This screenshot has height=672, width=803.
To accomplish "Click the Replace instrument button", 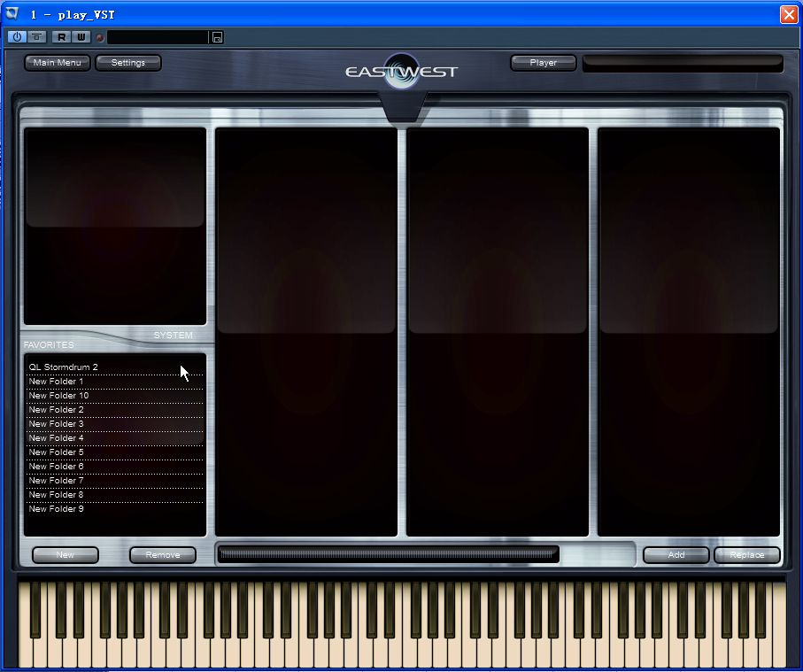I will (x=747, y=555).
